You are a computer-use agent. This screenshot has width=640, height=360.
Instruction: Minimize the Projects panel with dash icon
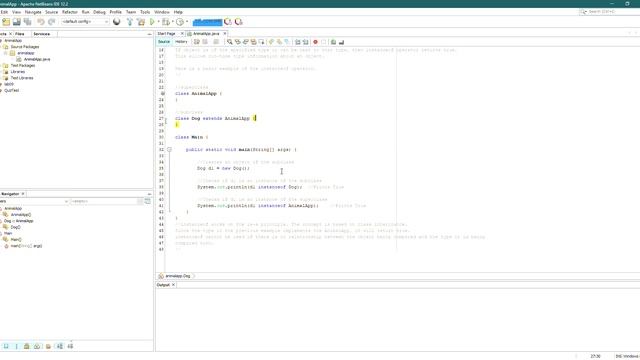pos(149,34)
